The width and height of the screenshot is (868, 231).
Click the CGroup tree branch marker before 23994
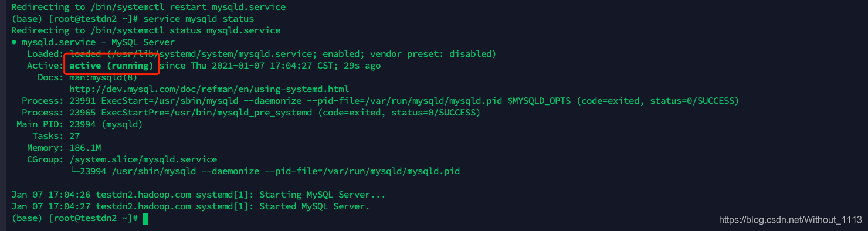click(x=74, y=171)
